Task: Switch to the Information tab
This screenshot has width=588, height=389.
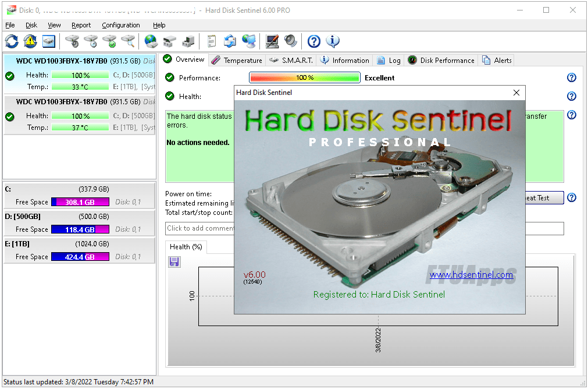Action: click(345, 61)
